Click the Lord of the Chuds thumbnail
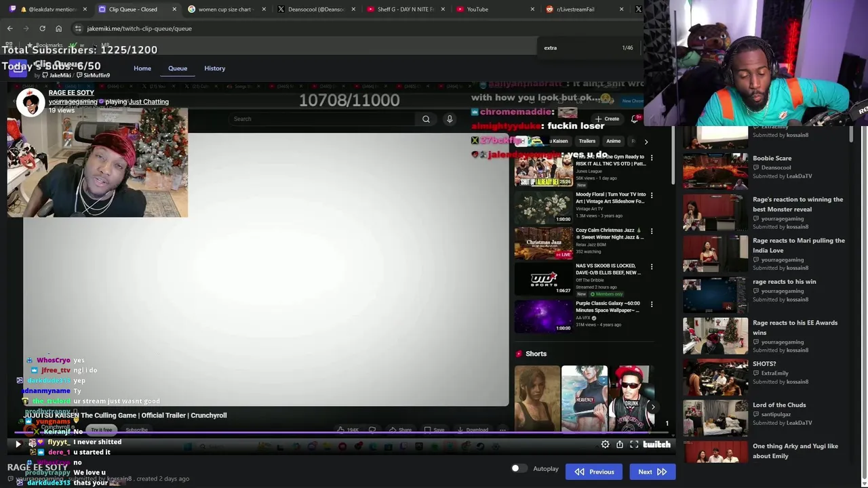The width and height of the screenshot is (868, 488). (x=715, y=418)
